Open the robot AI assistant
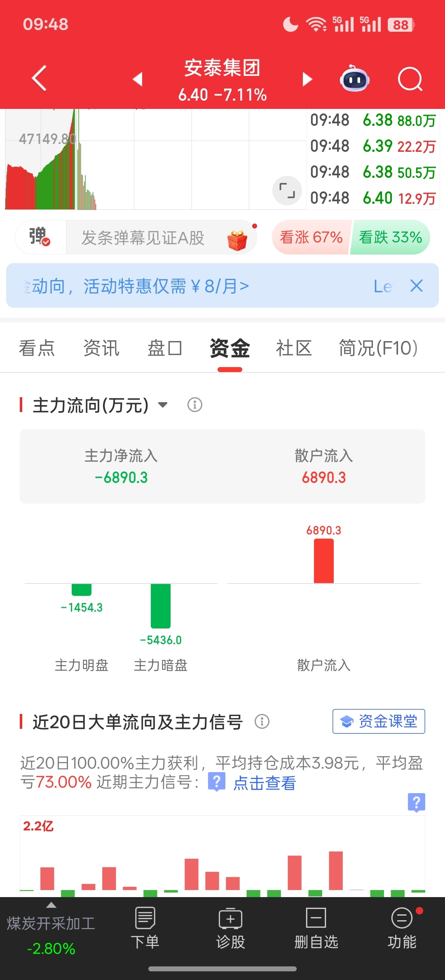Viewport: 445px width, 980px height. click(354, 78)
